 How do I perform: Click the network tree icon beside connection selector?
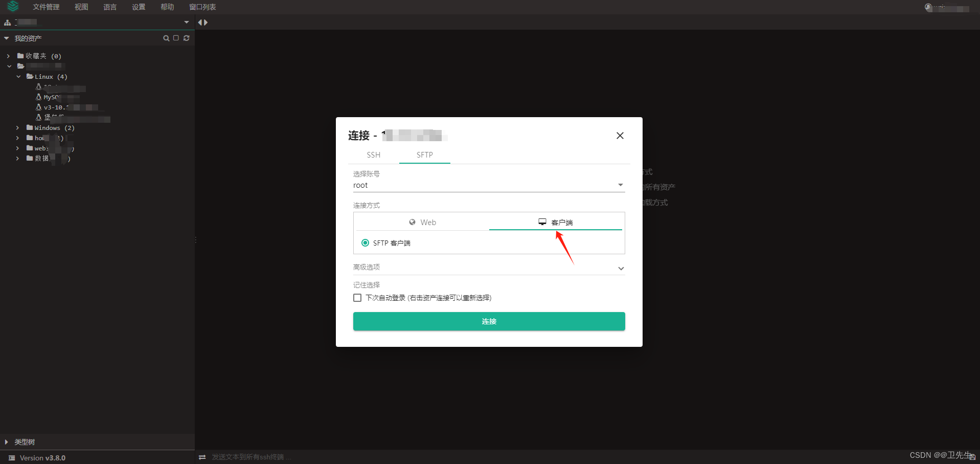[7, 22]
